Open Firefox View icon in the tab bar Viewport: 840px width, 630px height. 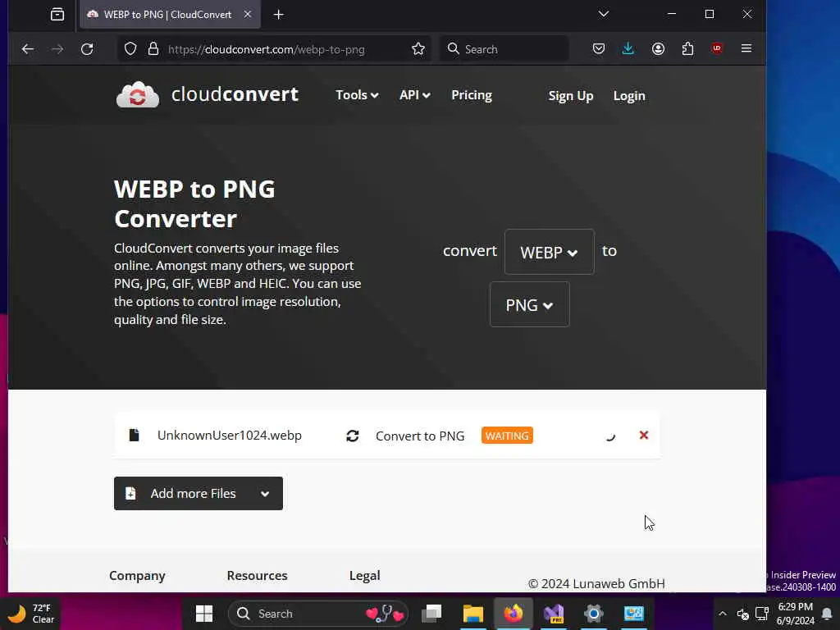57,15
